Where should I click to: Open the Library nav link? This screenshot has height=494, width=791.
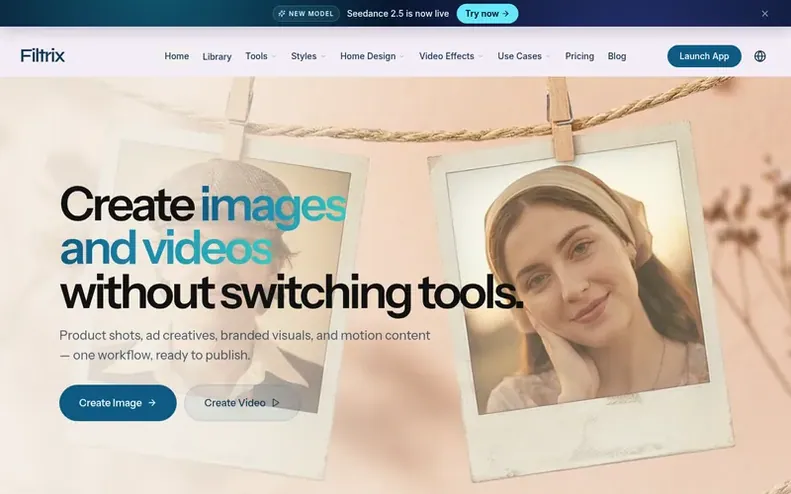pos(217,57)
